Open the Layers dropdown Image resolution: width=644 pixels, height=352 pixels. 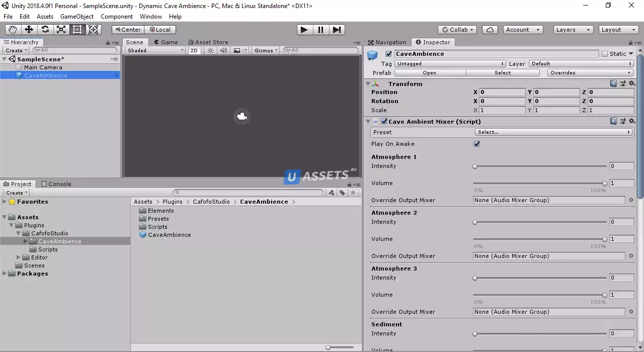pyautogui.click(x=574, y=30)
